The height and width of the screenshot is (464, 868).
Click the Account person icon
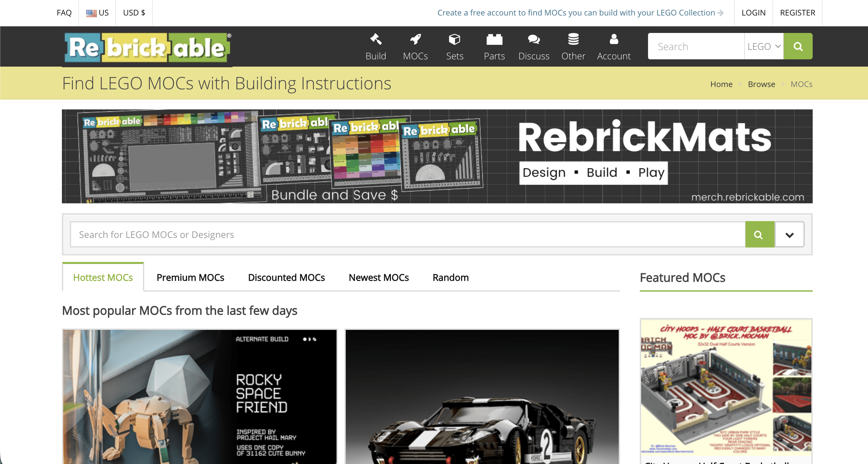613,40
